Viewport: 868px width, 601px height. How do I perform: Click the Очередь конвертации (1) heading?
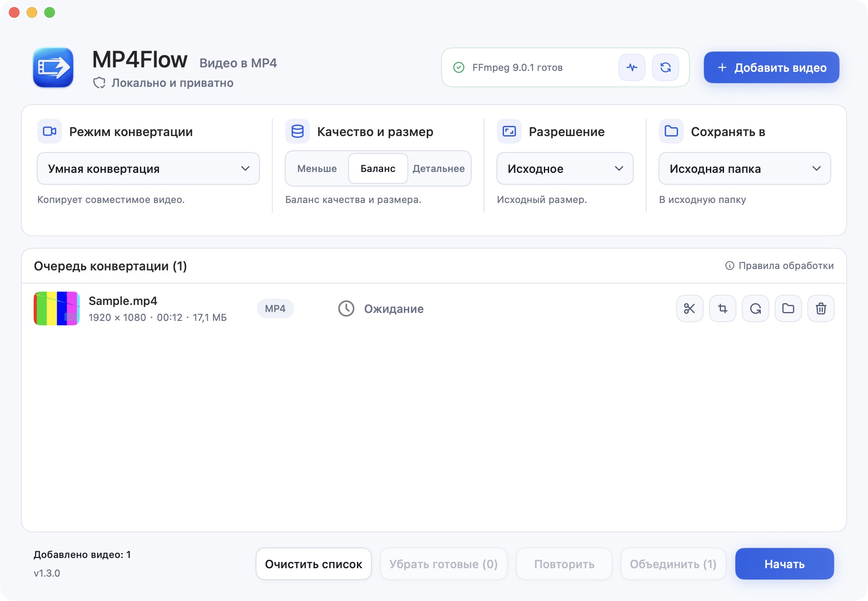[110, 266]
